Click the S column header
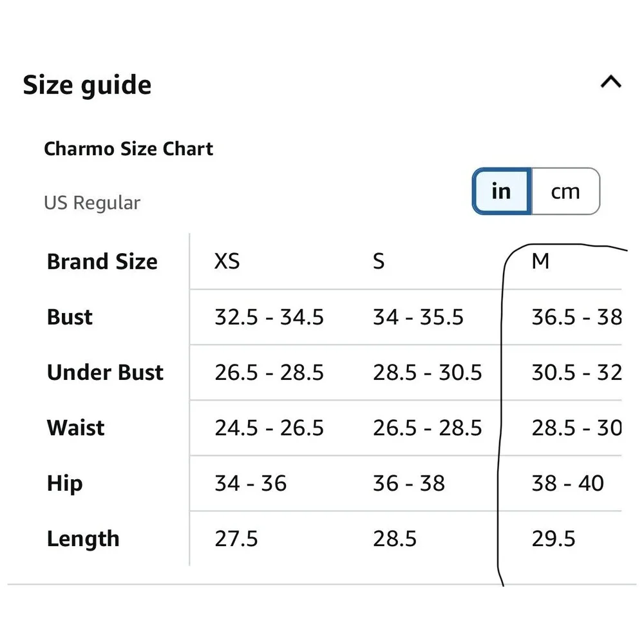 [379, 261]
